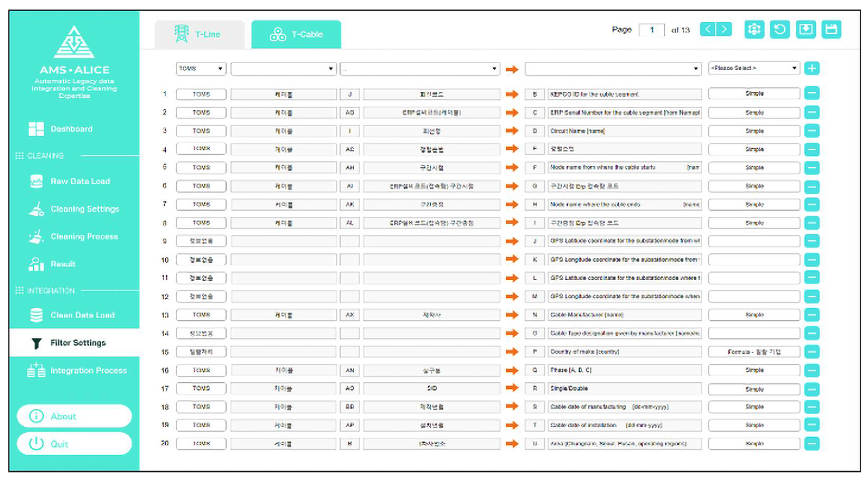Viewport: 868px width, 483px height.
Task: Open Cleaning Settings in the sidebar
Action: pos(84,209)
